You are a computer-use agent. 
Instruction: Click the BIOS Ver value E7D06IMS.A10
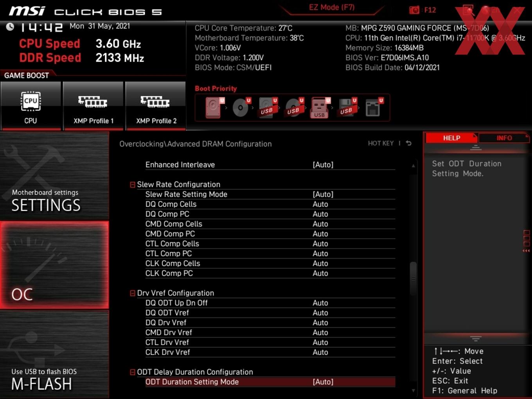[x=404, y=58]
